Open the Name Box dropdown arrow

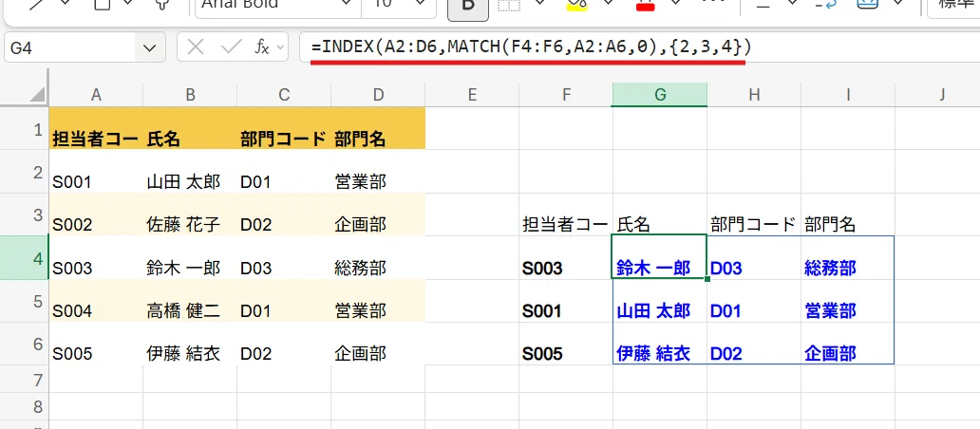click(149, 48)
